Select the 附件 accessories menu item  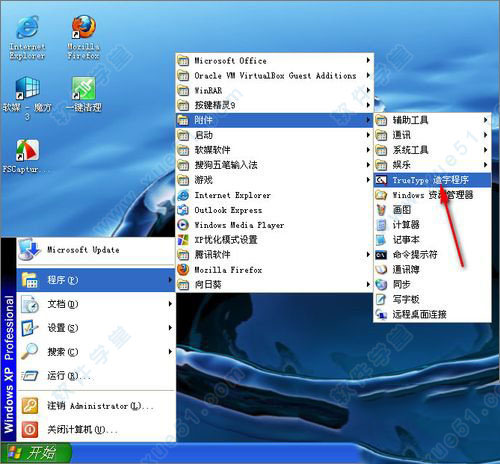click(274, 120)
